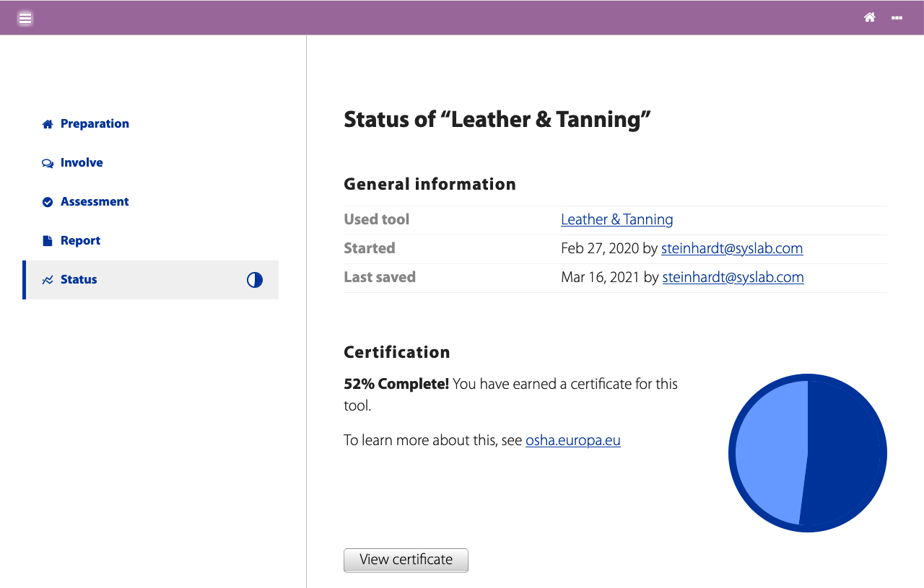Open the more options ellipsis icon
Viewport: 924px width, 588px height.
click(x=897, y=18)
